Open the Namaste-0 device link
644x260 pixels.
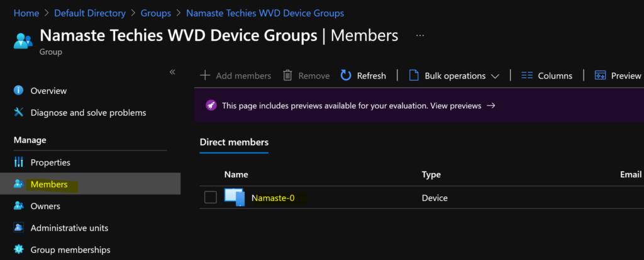pos(273,198)
